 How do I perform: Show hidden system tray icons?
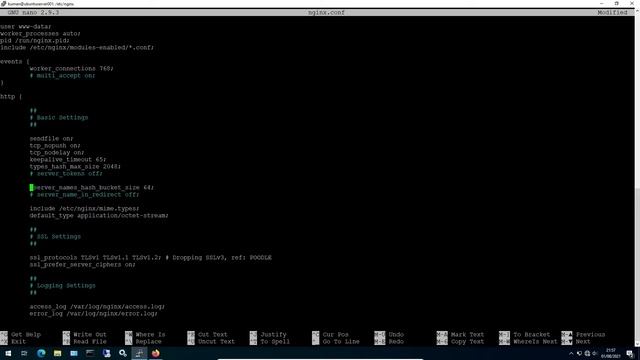click(x=571, y=353)
